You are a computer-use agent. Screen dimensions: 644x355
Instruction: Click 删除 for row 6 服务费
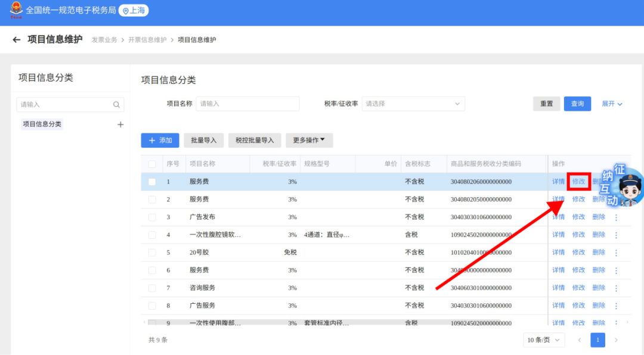pyautogui.click(x=599, y=270)
